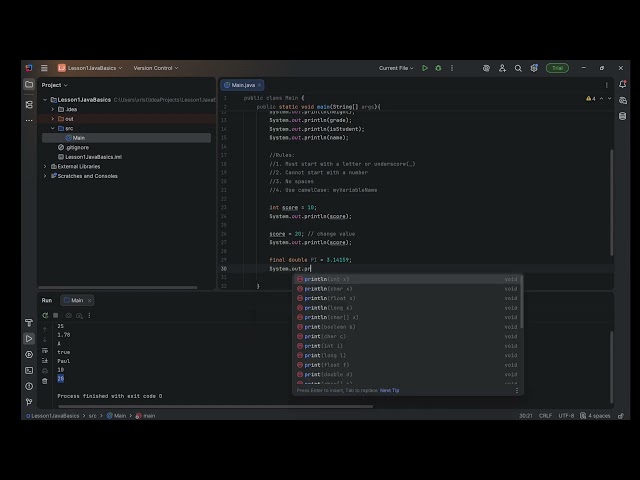
Task: Clear all console output with trash icon
Action: click(x=45, y=381)
